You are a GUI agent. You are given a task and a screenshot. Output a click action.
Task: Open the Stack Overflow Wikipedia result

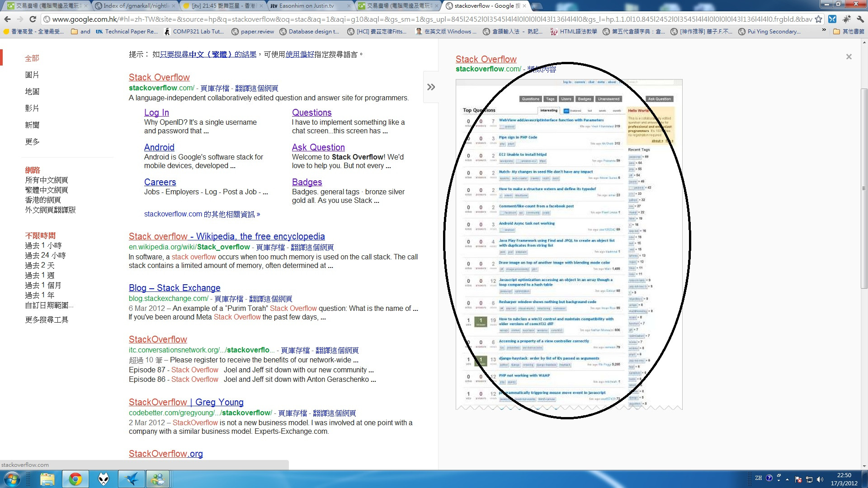[226, 236]
